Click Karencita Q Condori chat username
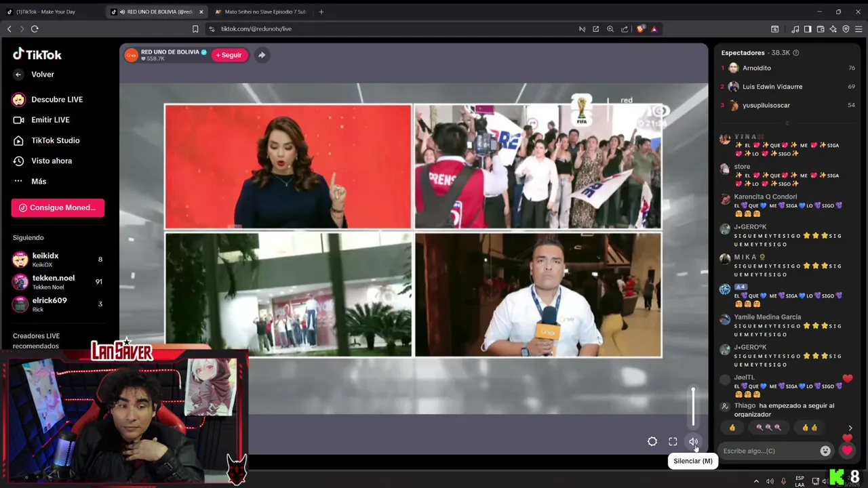 tap(765, 197)
